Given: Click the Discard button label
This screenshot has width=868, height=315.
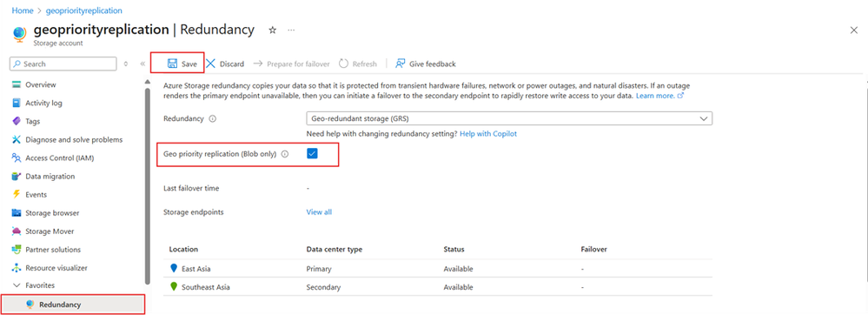Looking at the screenshot, I should pyautogui.click(x=232, y=64).
